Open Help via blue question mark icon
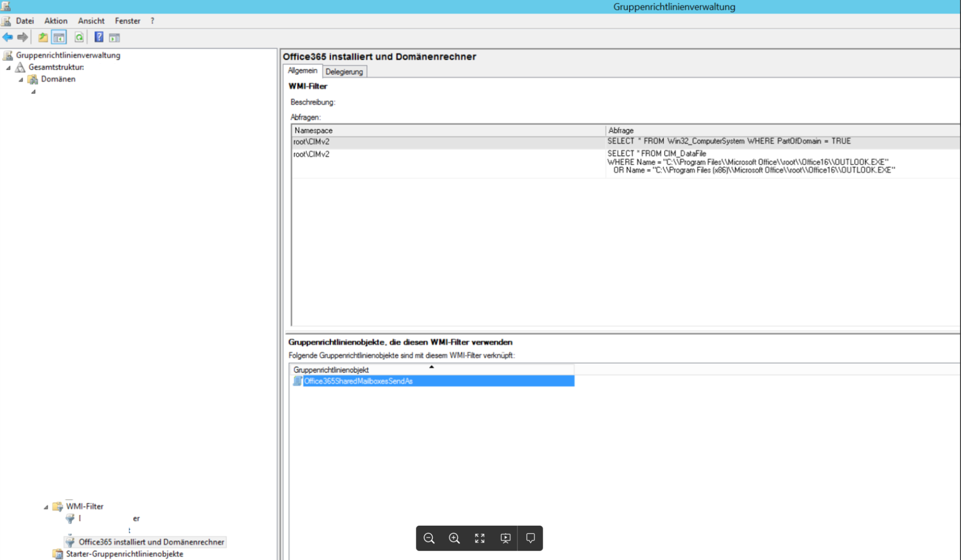The width and height of the screenshot is (961, 560). [99, 37]
